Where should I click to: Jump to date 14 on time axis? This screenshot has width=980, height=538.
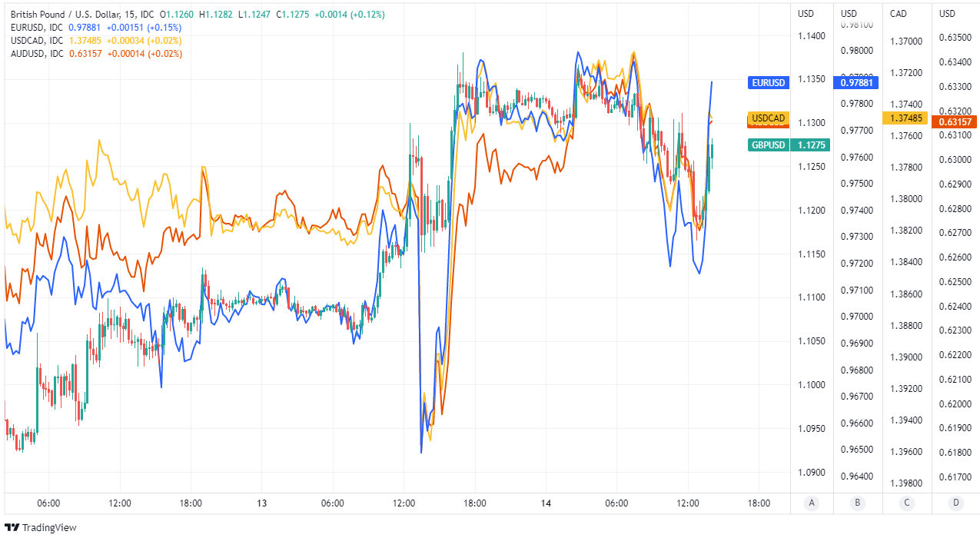[546, 503]
